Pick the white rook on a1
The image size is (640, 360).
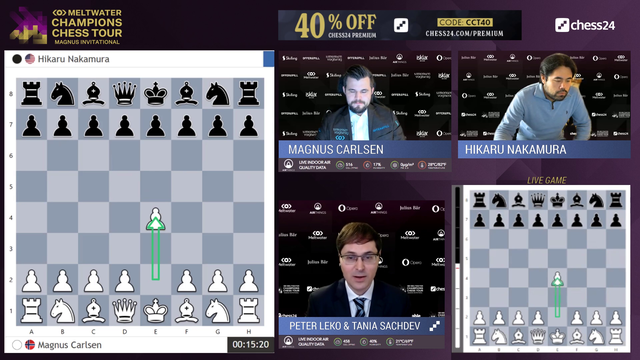pos(31,311)
